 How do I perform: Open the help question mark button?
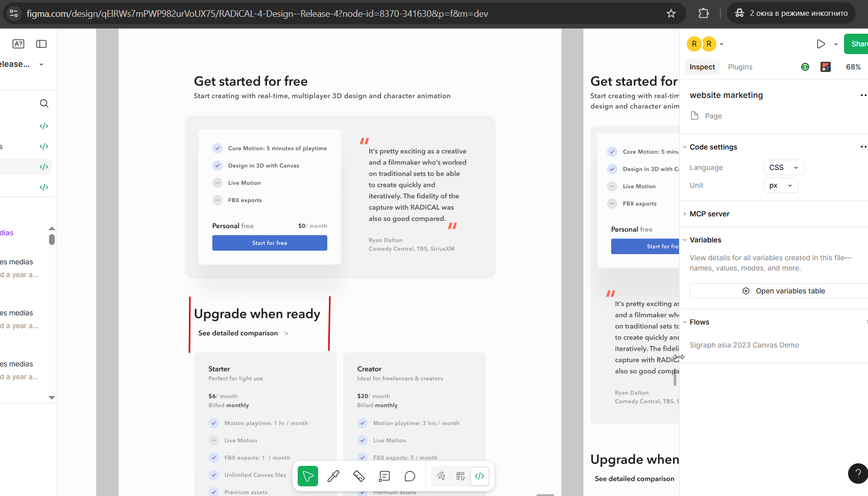coord(858,473)
